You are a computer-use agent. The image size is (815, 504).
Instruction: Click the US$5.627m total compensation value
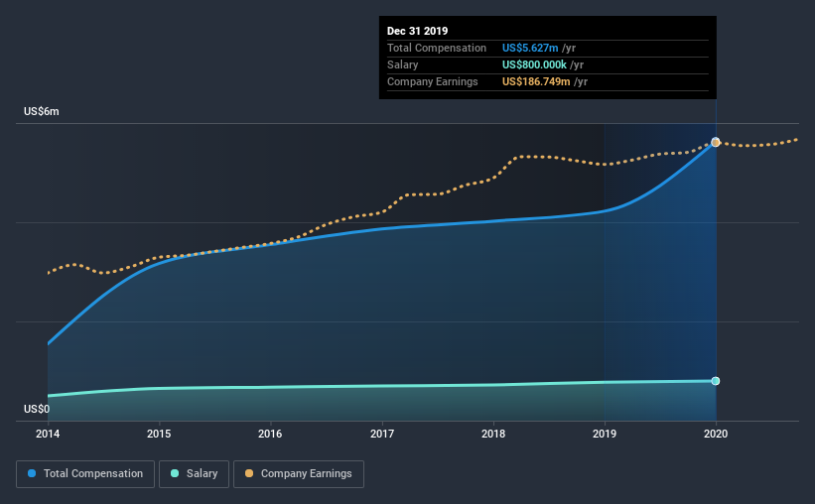pyautogui.click(x=530, y=48)
